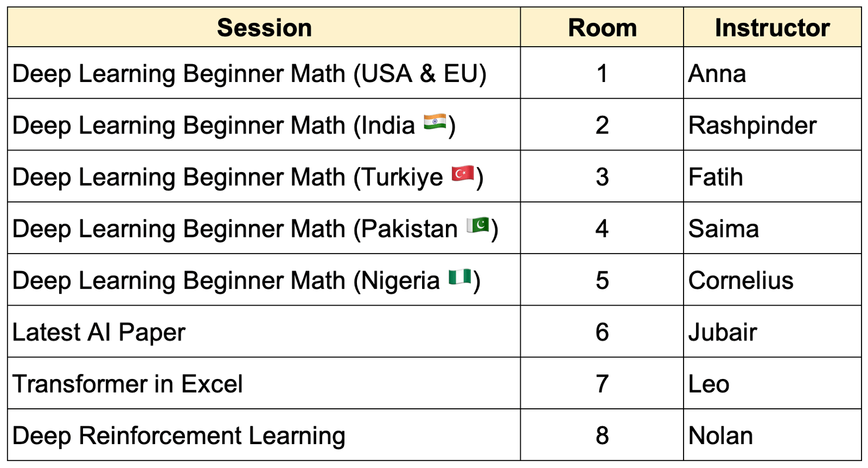The image size is (868, 468).
Task: Click the Transformer in Excel session cell
Action: [x=264, y=383]
